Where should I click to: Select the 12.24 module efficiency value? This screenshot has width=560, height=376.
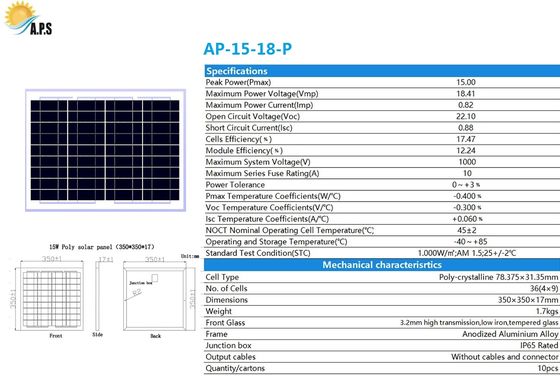pyautogui.click(x=466, y=151)
